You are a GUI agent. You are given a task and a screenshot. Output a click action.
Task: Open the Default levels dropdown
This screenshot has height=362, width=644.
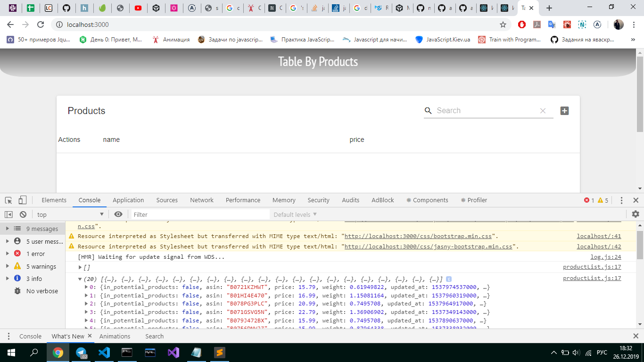(295, 214)
